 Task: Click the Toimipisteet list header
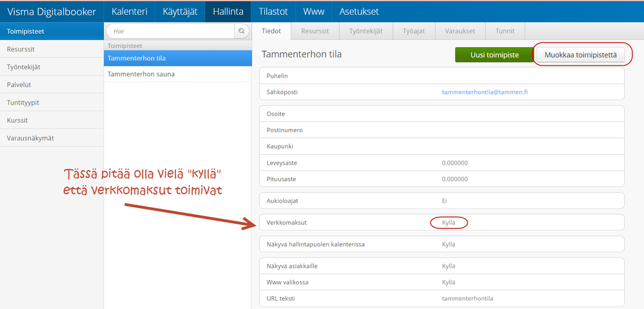(124, 46)
